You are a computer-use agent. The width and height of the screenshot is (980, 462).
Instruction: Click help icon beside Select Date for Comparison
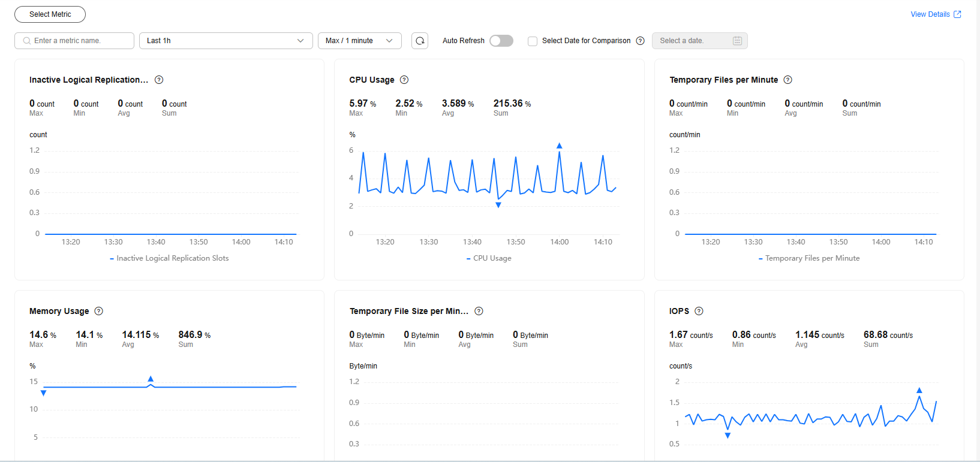coord(640,41)
